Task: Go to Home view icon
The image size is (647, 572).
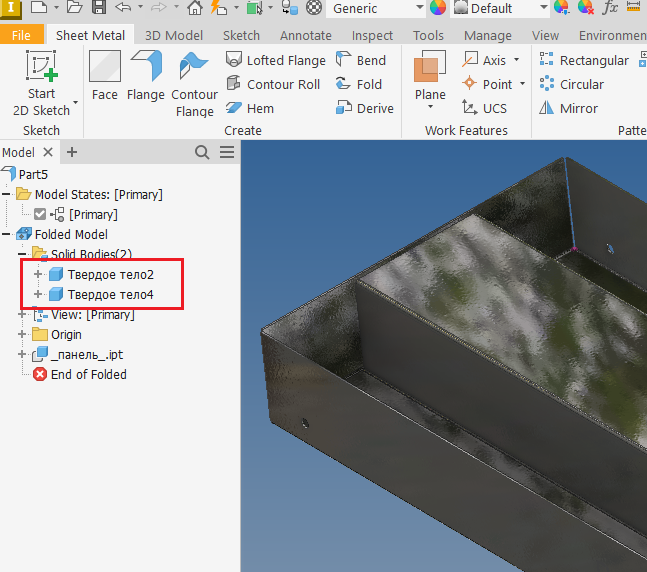Action: [x=194, y=7]
